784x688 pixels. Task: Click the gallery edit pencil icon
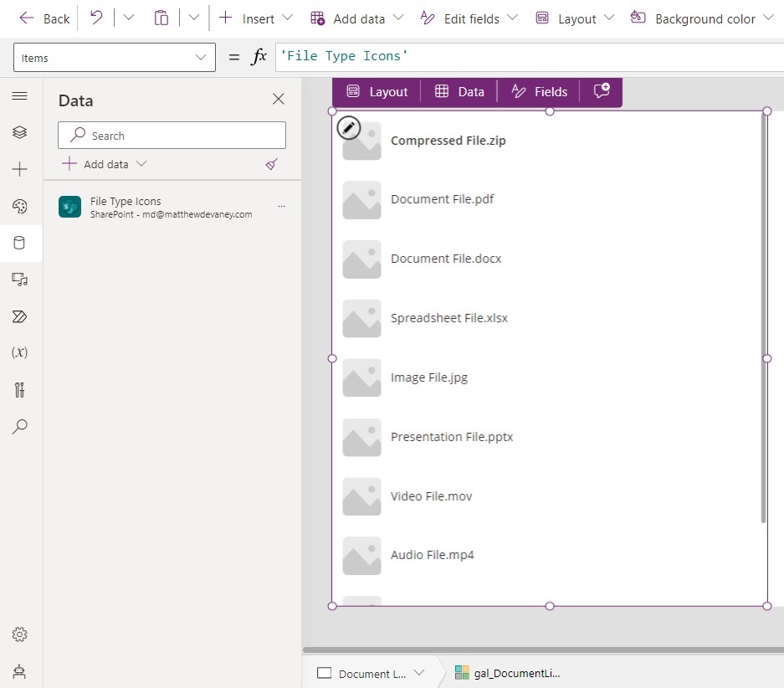pos(349,128)
